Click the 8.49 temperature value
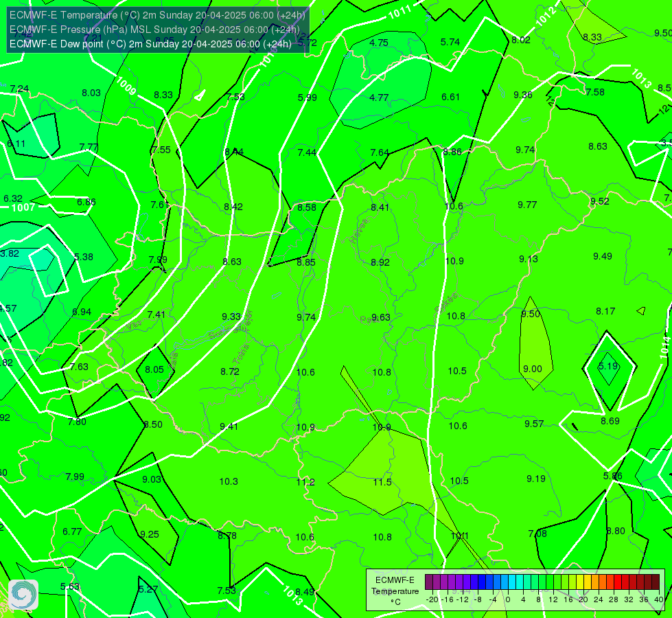Viewport: 672px width, 618px height. 305,593
